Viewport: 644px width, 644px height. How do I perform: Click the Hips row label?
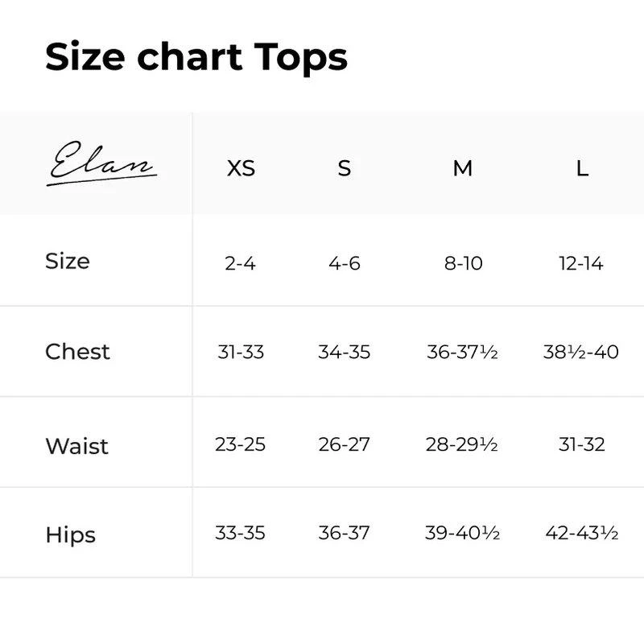[x=70, y=535]
